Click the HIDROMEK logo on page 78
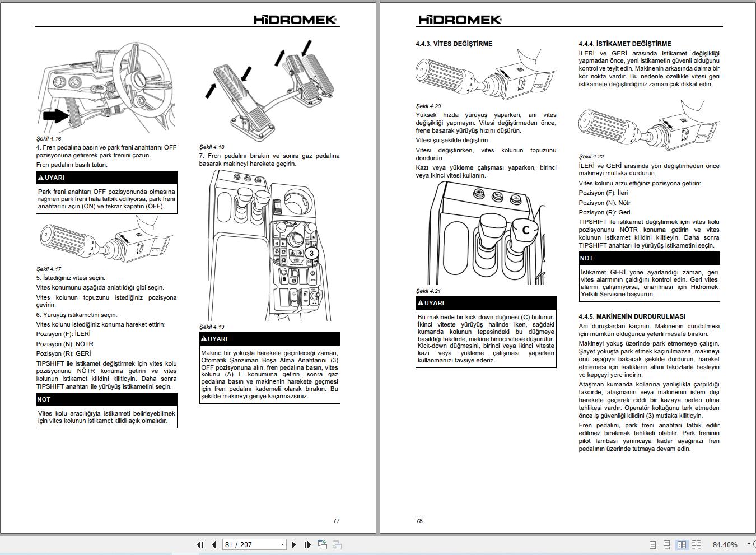The height and width of the screenshot is (555, 756). 459,20
